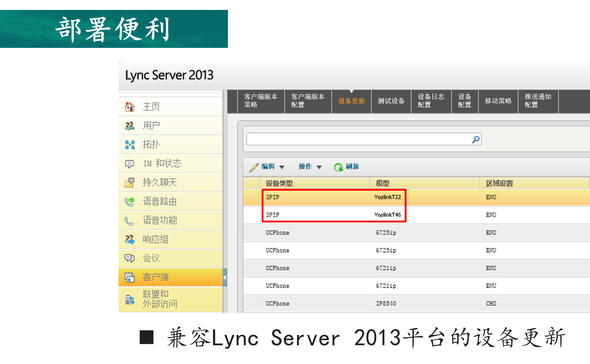Screen dimensions: 590x364
Task: Open the 推送通知配置 tab
Action: click(x=538, y=101)
